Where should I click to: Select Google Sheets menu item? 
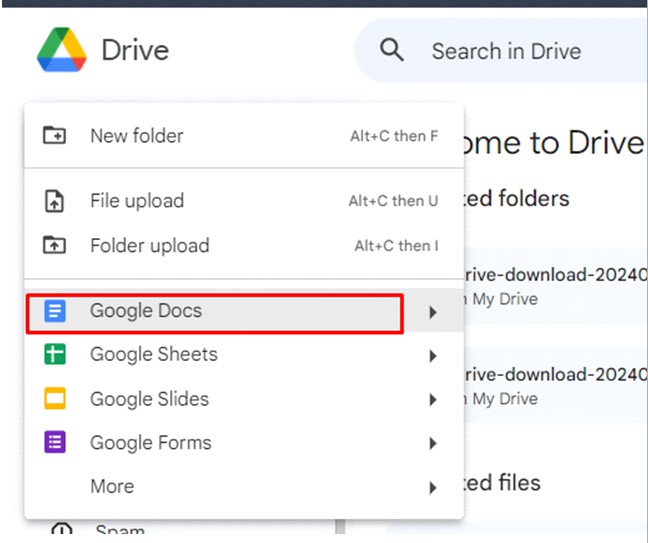244,355
